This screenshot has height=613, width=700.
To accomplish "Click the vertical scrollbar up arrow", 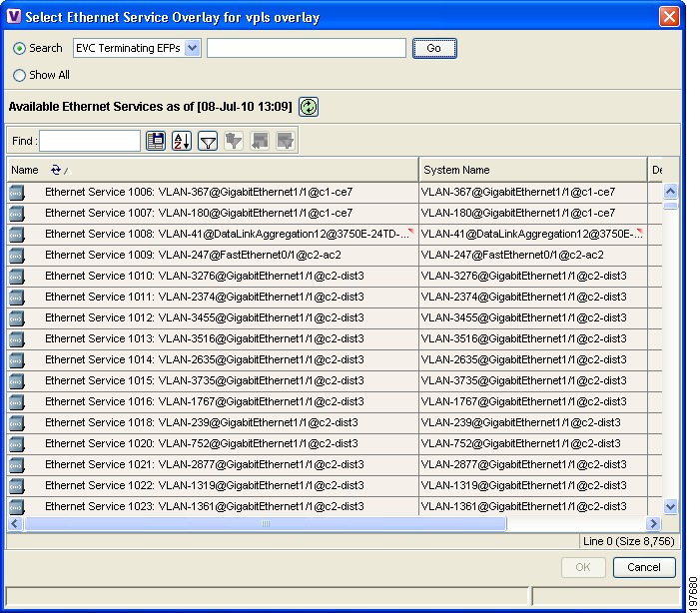I will 670,191.
